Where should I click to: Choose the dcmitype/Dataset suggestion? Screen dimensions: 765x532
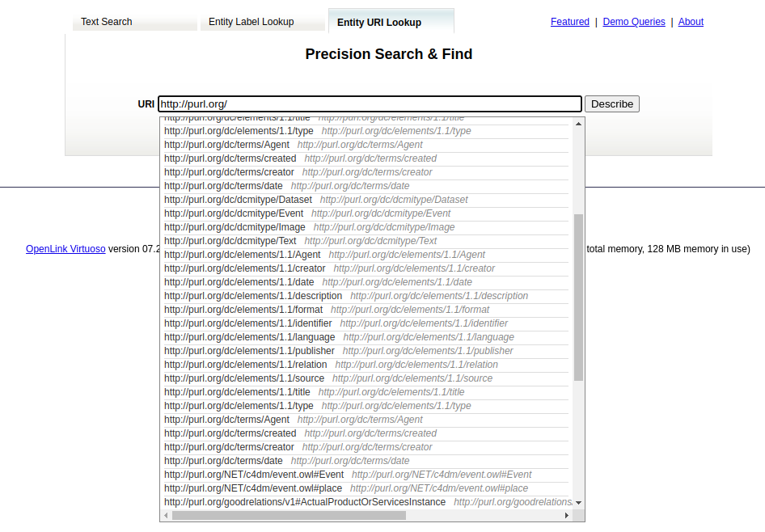[x=238, y=200]
